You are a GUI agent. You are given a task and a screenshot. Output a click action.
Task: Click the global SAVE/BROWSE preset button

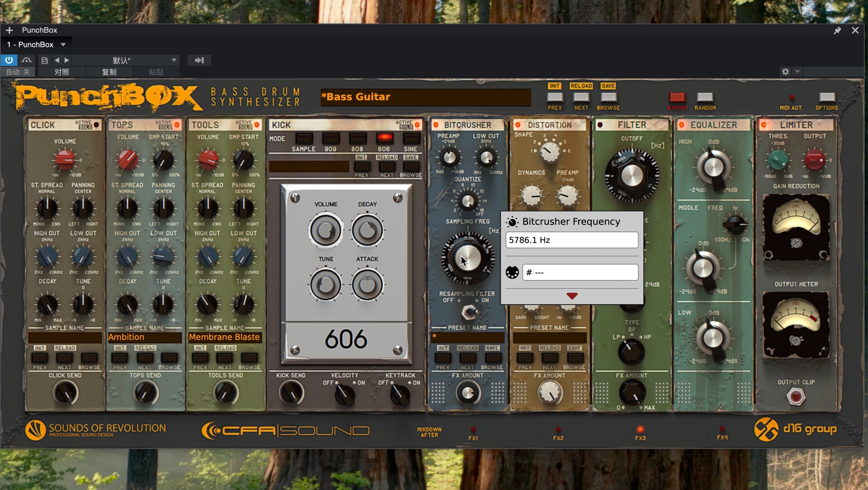[609, 97]
